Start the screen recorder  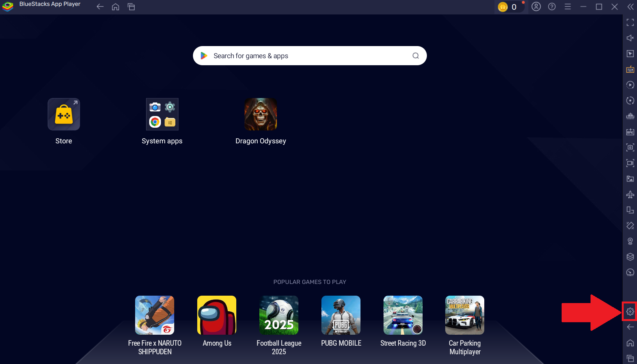point(630,163)
